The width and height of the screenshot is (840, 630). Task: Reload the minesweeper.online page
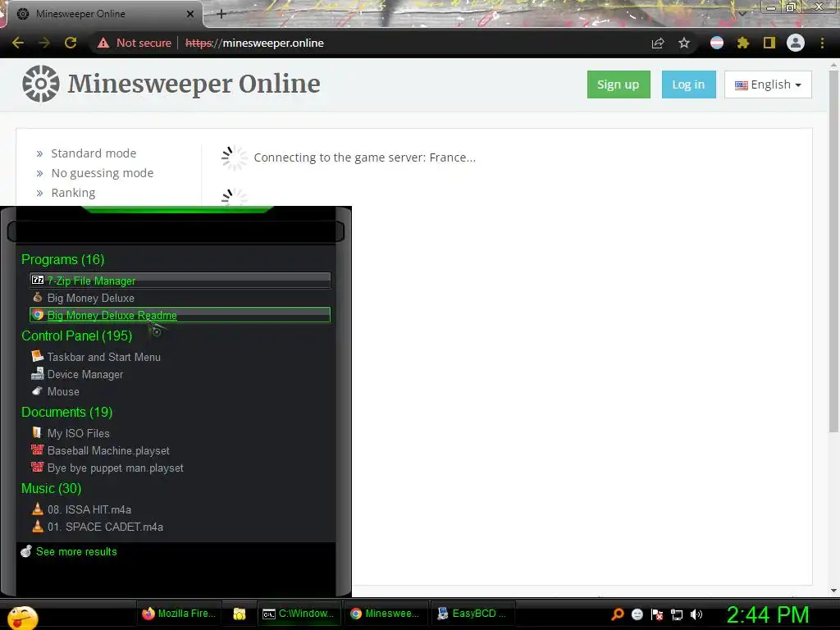coord(71,43)
